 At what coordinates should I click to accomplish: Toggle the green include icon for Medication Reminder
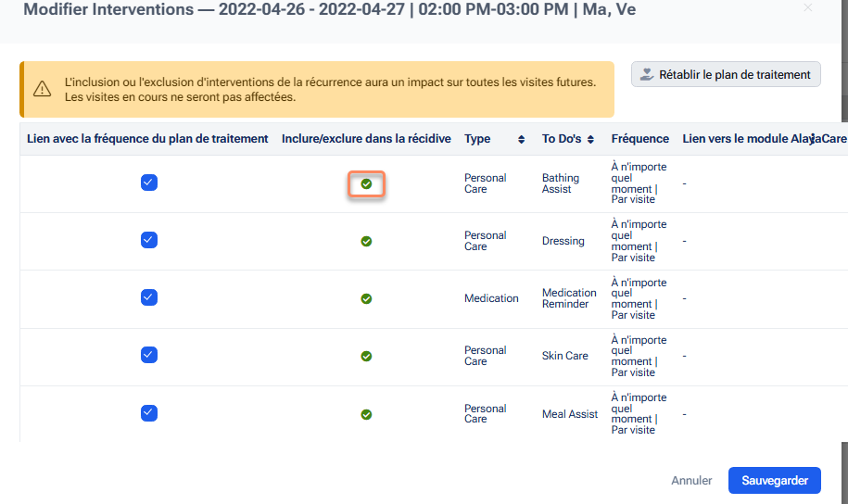[x=366, y=298]
